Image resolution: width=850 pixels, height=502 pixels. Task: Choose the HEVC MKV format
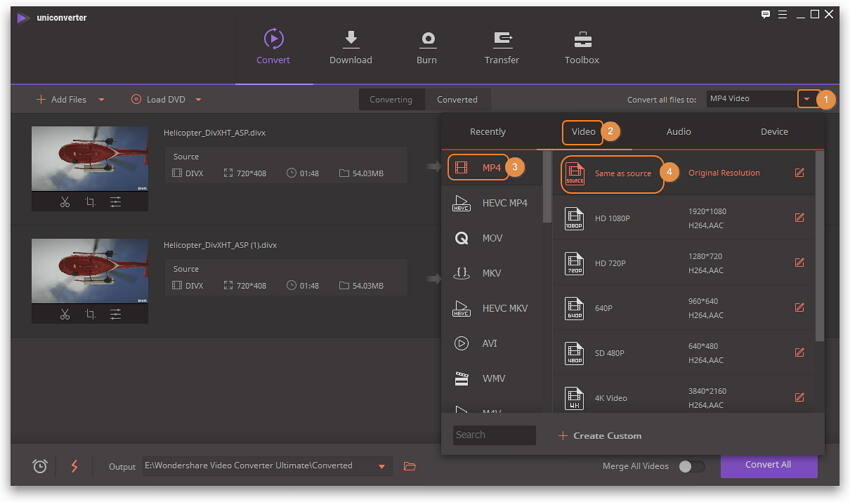pyautogui.click(x=493, y=308)
